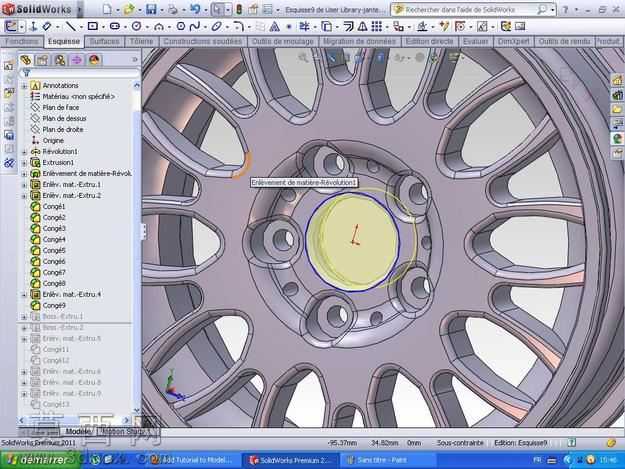This screenshot has width=625, height=469.
Task: Open the PropertyManager tab icon
Action: point(43,60)
